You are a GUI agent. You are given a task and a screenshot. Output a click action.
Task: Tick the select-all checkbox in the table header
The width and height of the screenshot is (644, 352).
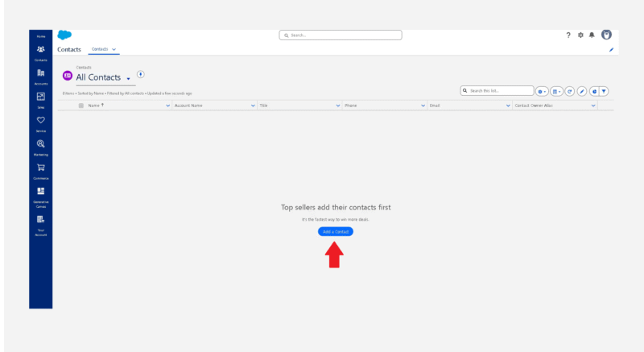[80, 106]
